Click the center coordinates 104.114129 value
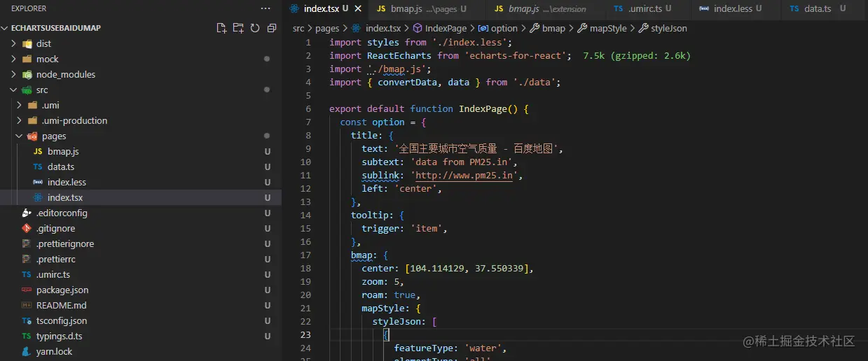The image size is (868, 361). 437,269
